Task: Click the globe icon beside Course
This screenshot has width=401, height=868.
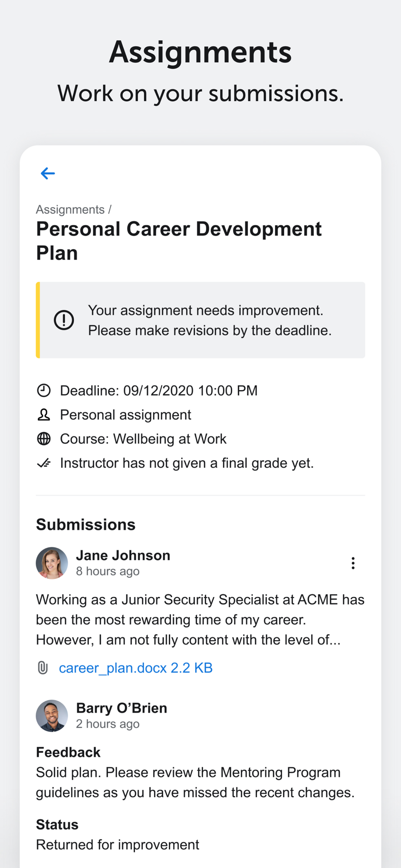Action: [x=43, y=439]
